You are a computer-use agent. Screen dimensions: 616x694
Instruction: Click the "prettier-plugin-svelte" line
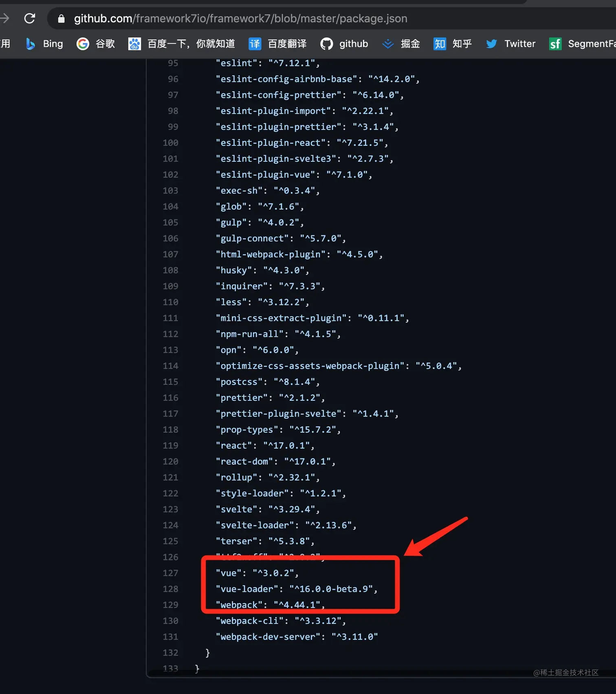click(307, 414)
